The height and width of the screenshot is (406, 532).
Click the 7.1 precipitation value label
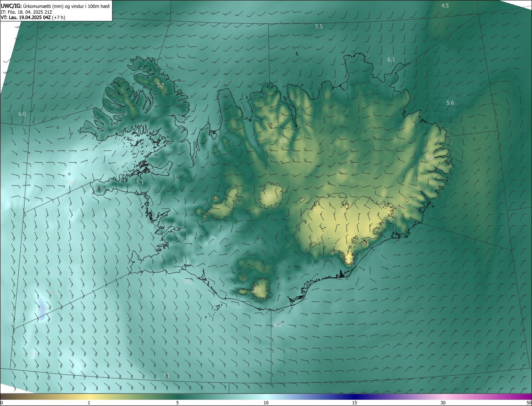(166, 376)
